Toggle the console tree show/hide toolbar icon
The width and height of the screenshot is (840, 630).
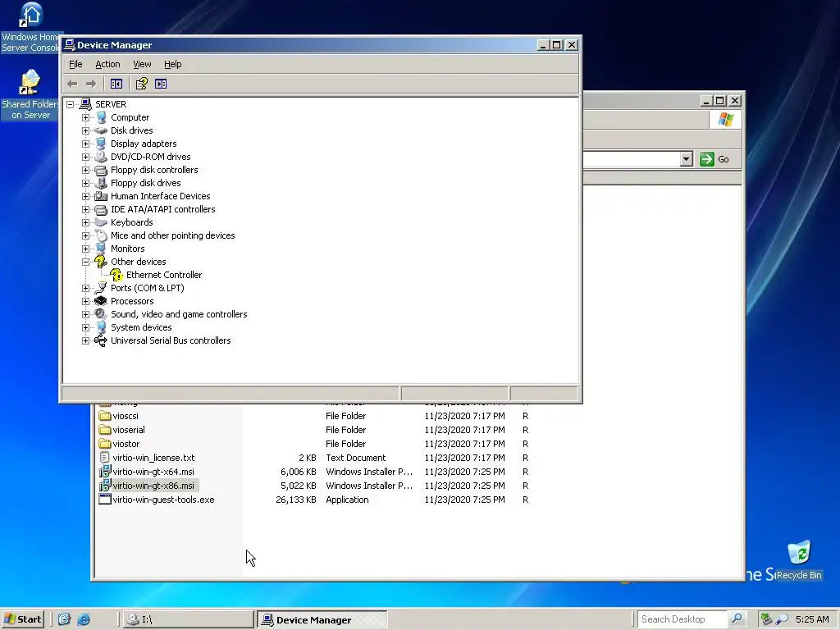116,84
